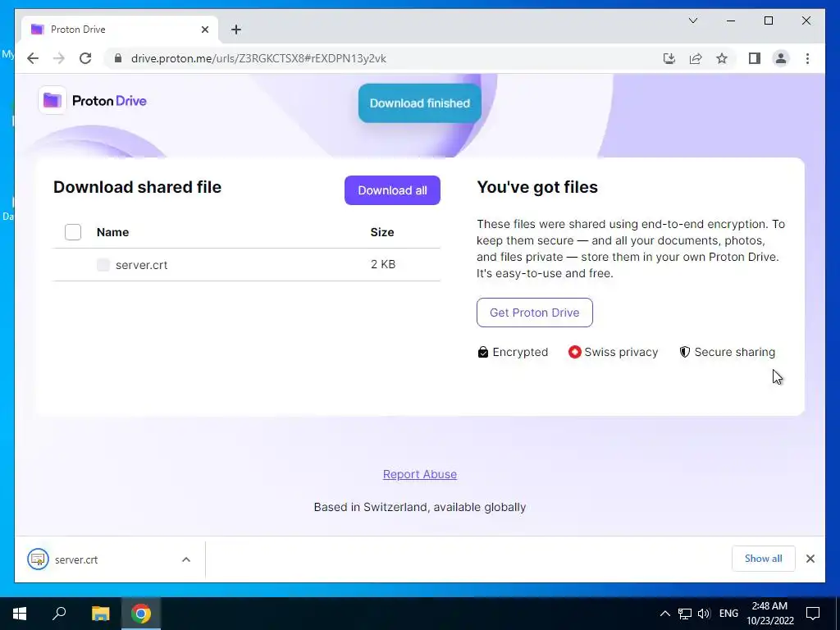Screen dimensions: 840x630
Task: Open the Windows Start menu
Action: pyautogui.click(x=20, y=614)
